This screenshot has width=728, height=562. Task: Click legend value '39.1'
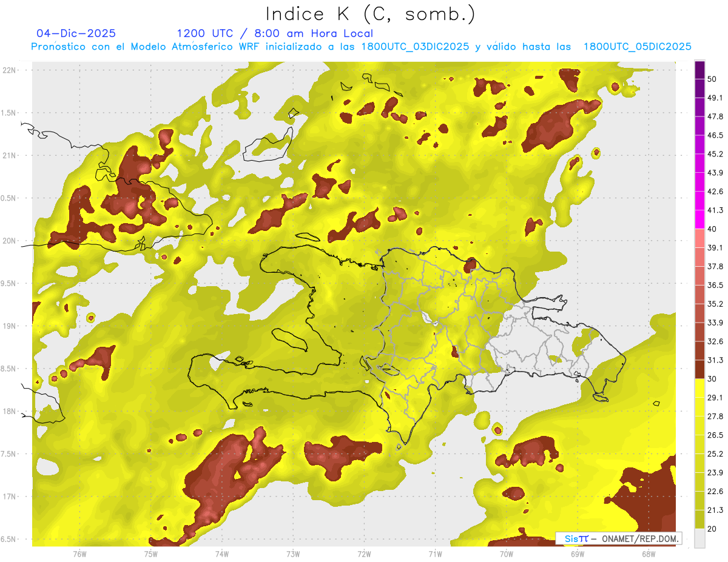[x=715, y=247]
